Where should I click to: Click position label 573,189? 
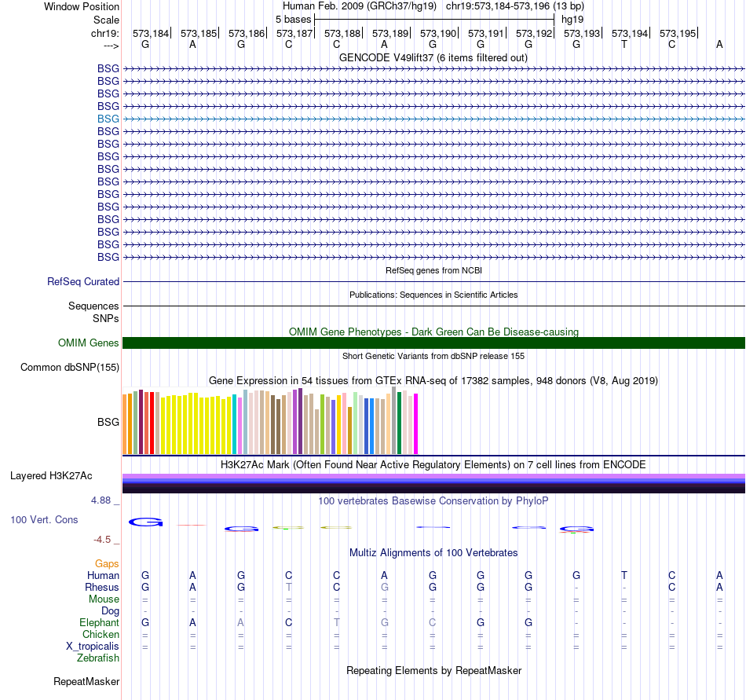coord(390,33)
